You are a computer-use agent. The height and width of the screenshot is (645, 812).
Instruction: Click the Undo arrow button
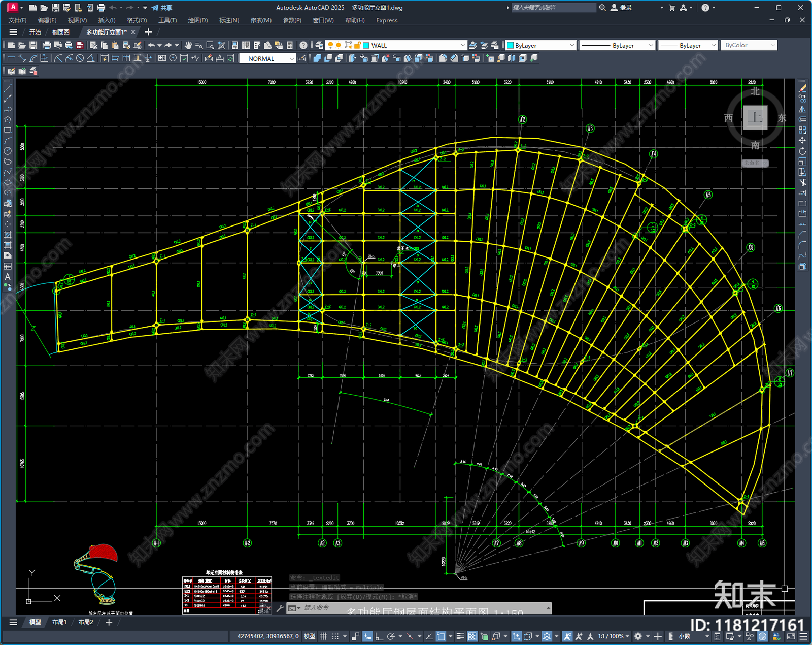tap(151, 45)
